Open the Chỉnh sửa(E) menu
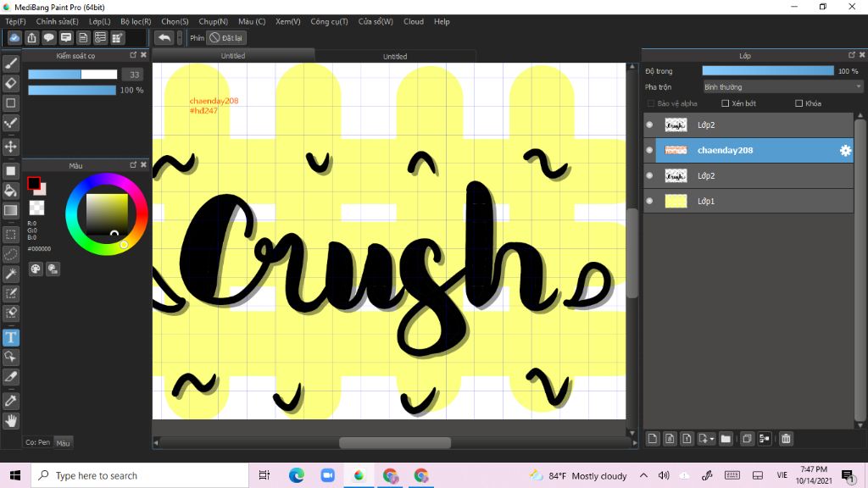The width and height of the screenshot is (868, 488). (58, 21)
